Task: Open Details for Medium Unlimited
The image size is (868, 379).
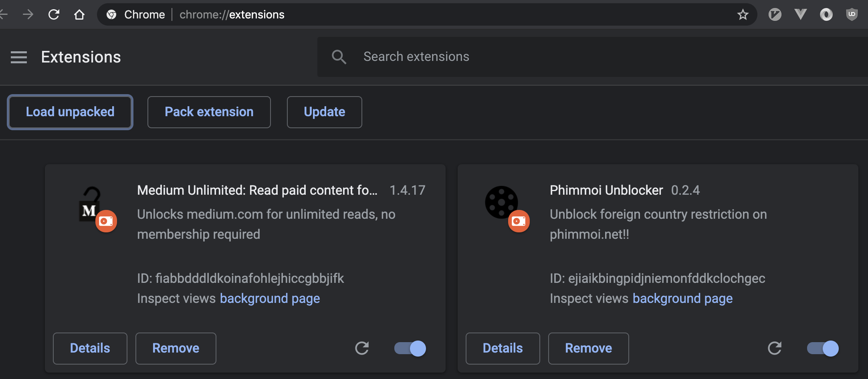Action: pos(90,348)
